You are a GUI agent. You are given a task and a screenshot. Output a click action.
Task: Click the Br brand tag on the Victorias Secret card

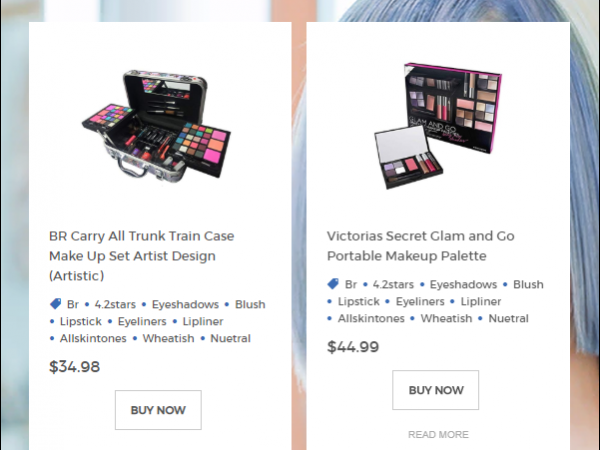click(351, 284)
